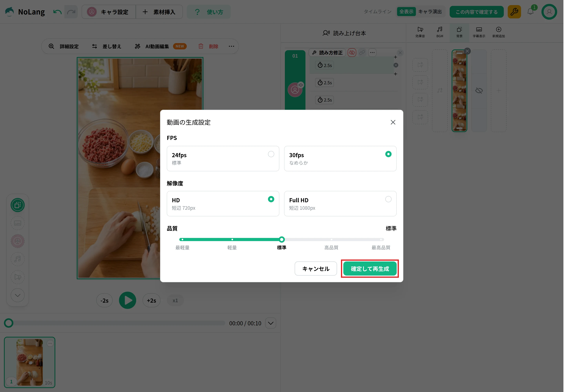This screenshot has width=565, height=392.
Task: Open the notification bell
Action: click(531, 12)
